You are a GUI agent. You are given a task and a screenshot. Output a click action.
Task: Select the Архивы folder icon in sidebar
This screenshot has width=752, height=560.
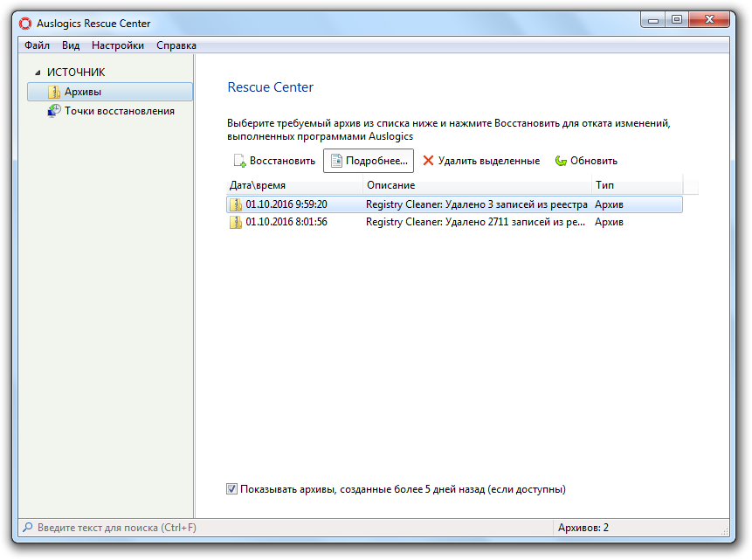tap(54, 92)
